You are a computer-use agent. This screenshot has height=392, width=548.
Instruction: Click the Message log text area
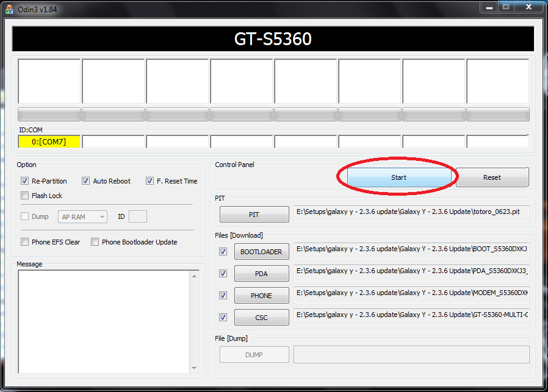click(104, 321)
